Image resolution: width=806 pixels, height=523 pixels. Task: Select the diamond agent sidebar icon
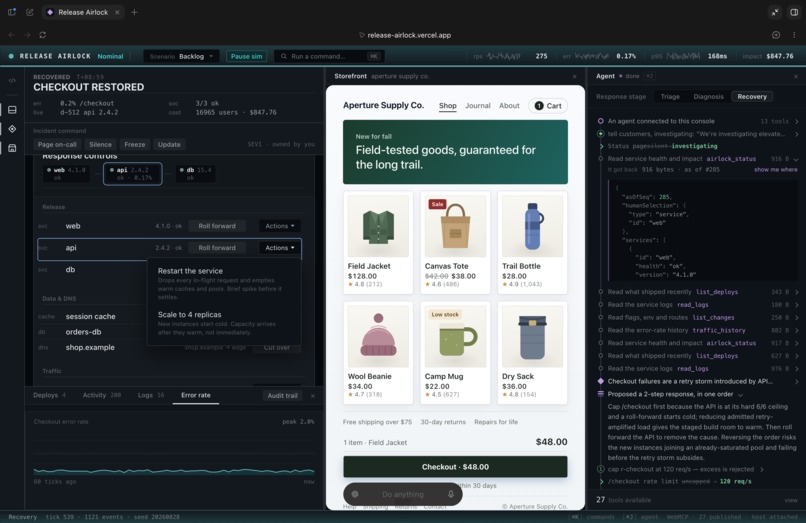click(x=12, y=129)
